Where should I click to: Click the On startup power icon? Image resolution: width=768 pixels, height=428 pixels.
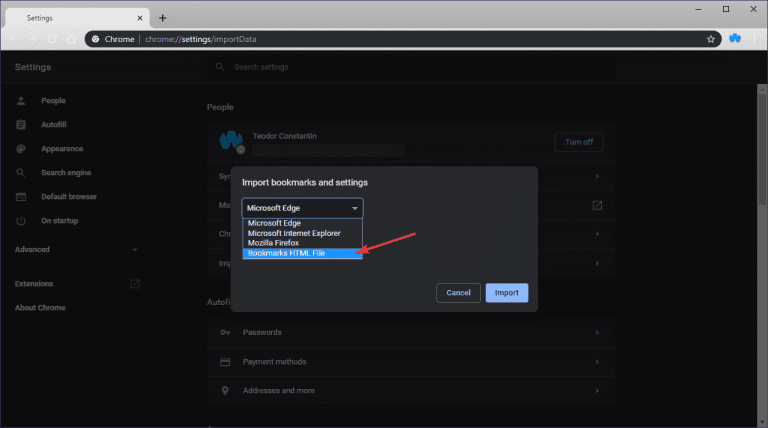pyautogui.click(x=21, y=220)
